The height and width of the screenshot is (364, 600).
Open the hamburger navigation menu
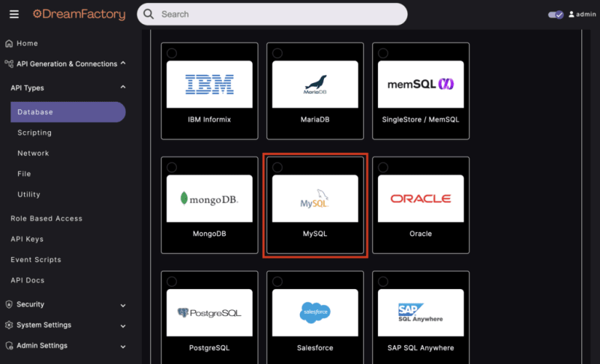[14, 14]
